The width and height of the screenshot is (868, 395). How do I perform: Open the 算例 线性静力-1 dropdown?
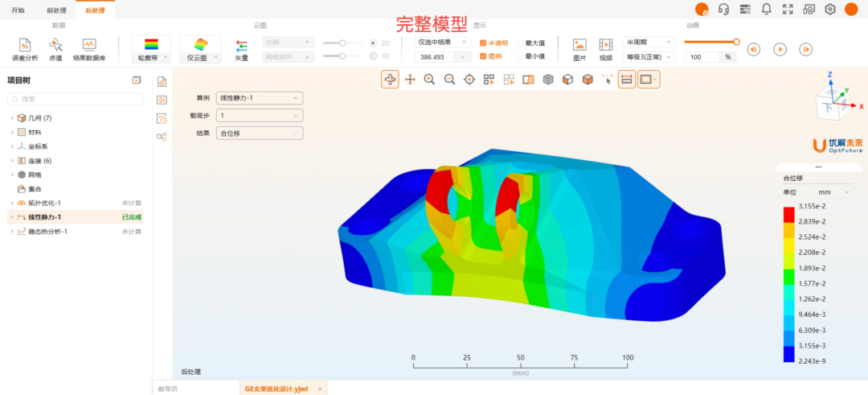[x=259, y=98]
